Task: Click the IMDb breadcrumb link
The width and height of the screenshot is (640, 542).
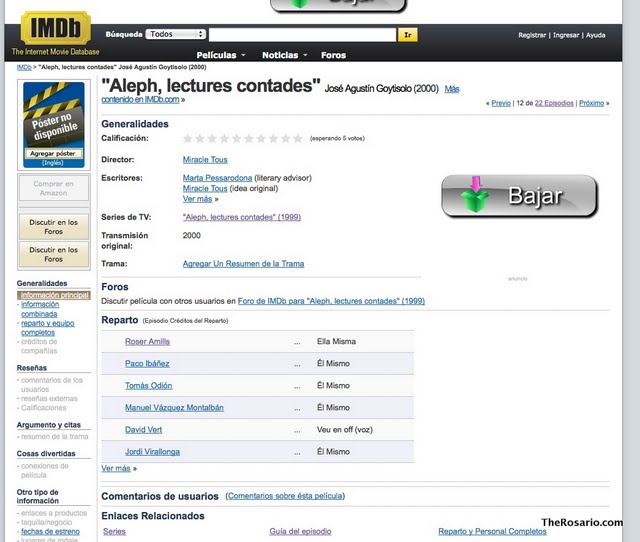Action: 24,67
